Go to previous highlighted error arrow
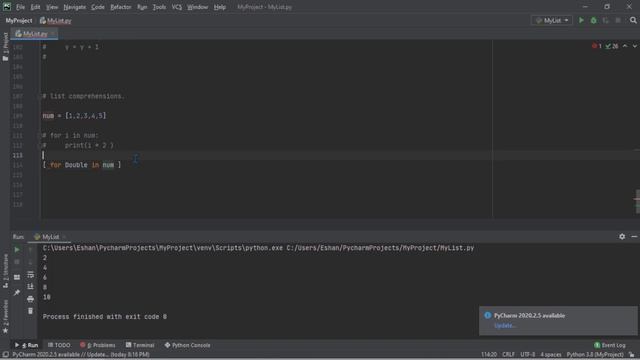This screenshot has height=360, width=640. pyautogui.click(x=625, y=46)
